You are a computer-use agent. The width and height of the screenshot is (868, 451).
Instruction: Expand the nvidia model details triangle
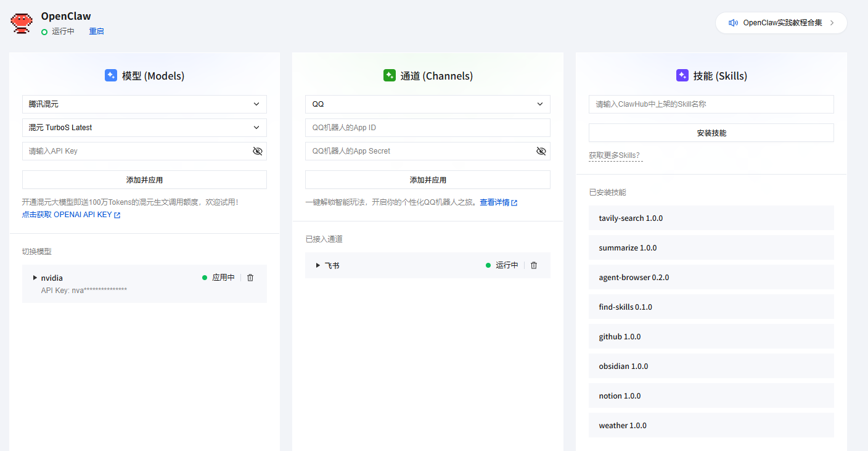(x=35, y=278)
